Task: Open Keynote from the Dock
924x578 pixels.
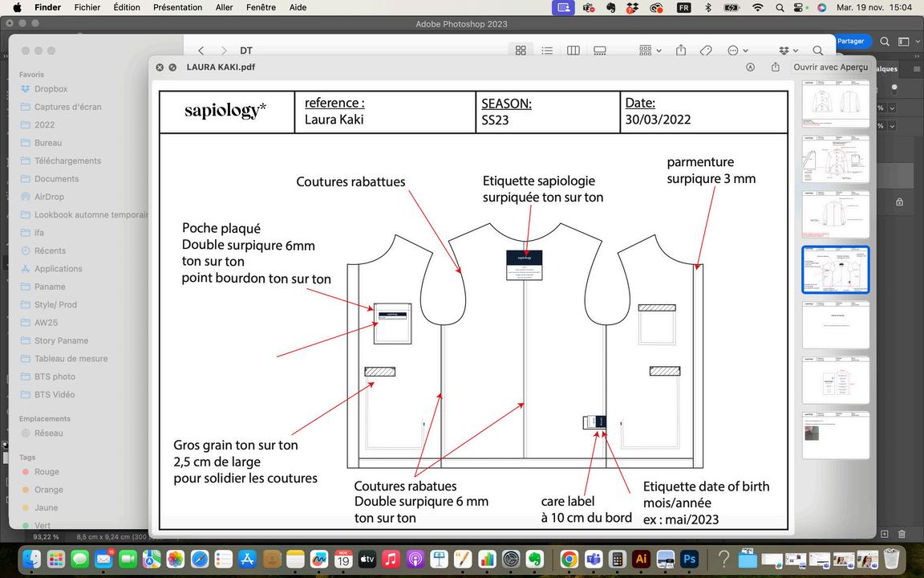Action: pos(439,559)
